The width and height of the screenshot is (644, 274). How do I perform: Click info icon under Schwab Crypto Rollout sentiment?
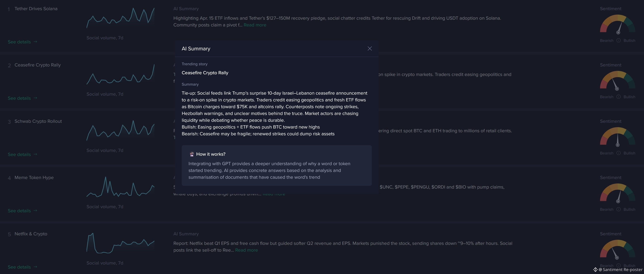pyautogui.click(x=618, y=153)
